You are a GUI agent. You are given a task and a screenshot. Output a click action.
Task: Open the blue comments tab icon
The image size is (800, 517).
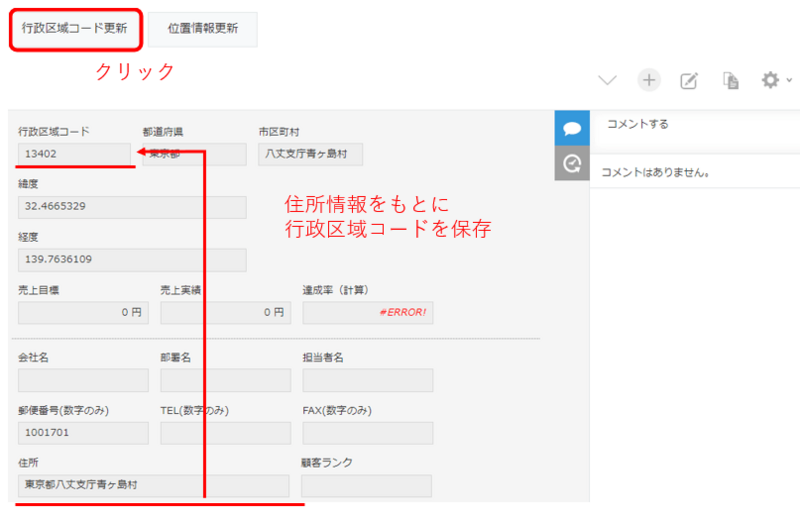pos(572,129)
